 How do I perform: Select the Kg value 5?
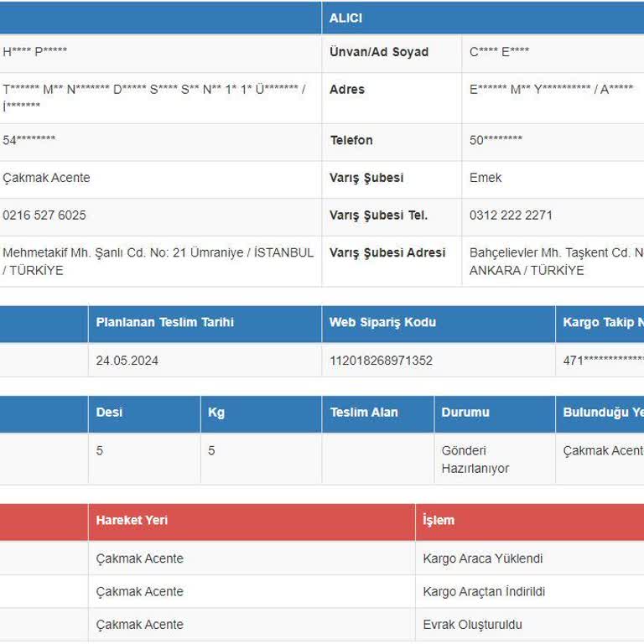[211, 450]
